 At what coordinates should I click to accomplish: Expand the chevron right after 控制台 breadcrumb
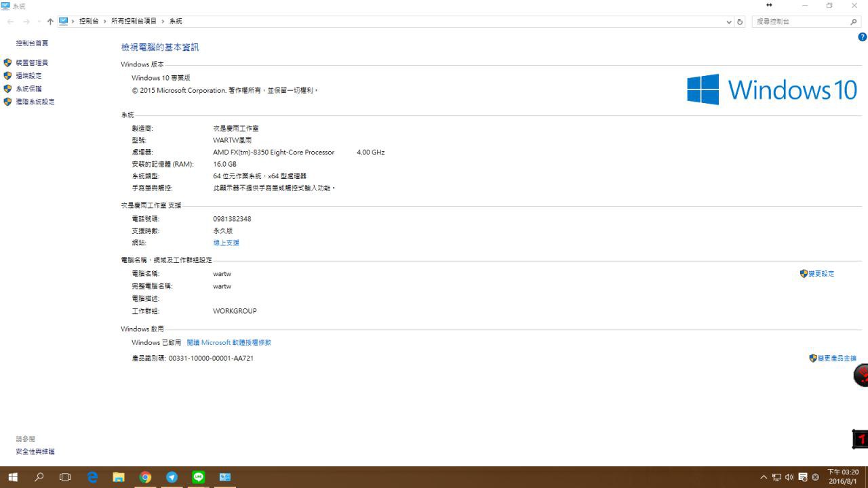click(105, 21)
